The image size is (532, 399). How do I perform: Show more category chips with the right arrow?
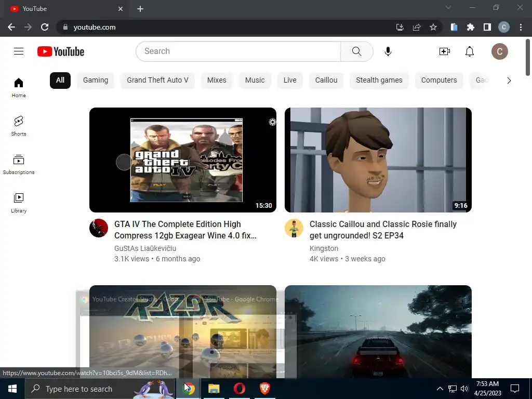tap(509, 81)
